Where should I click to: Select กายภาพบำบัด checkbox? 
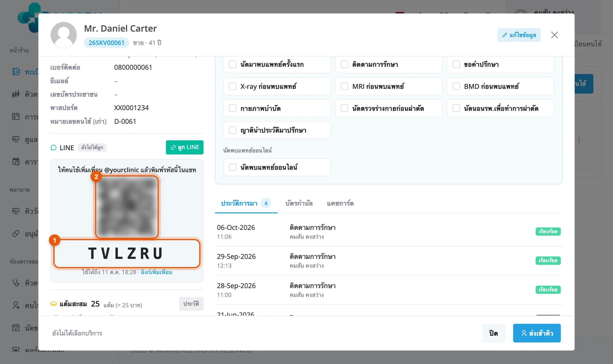(x=233, y=108)
